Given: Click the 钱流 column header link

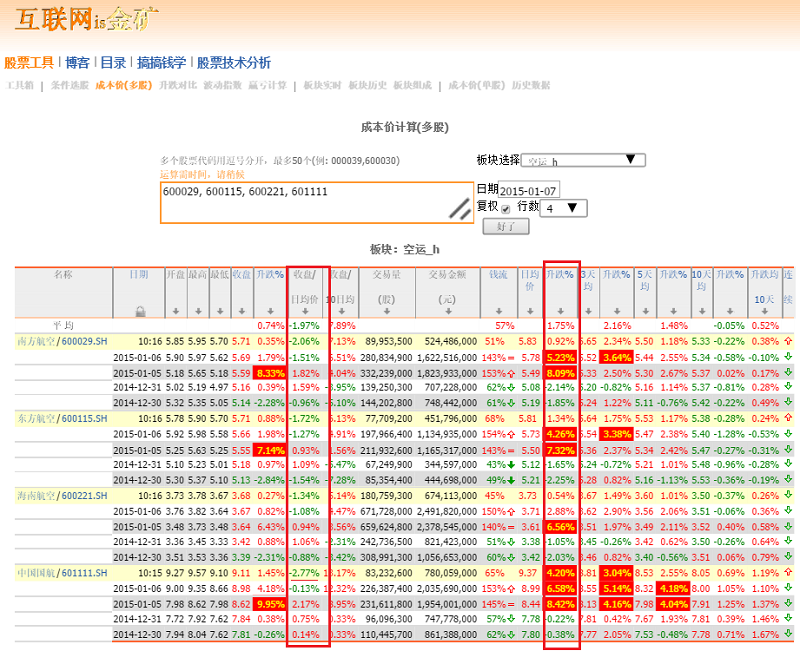Looking at the screenshot, I should point(498,274).
